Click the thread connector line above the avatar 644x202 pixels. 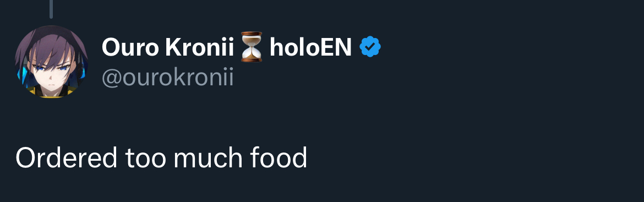(x=51, y=9)
